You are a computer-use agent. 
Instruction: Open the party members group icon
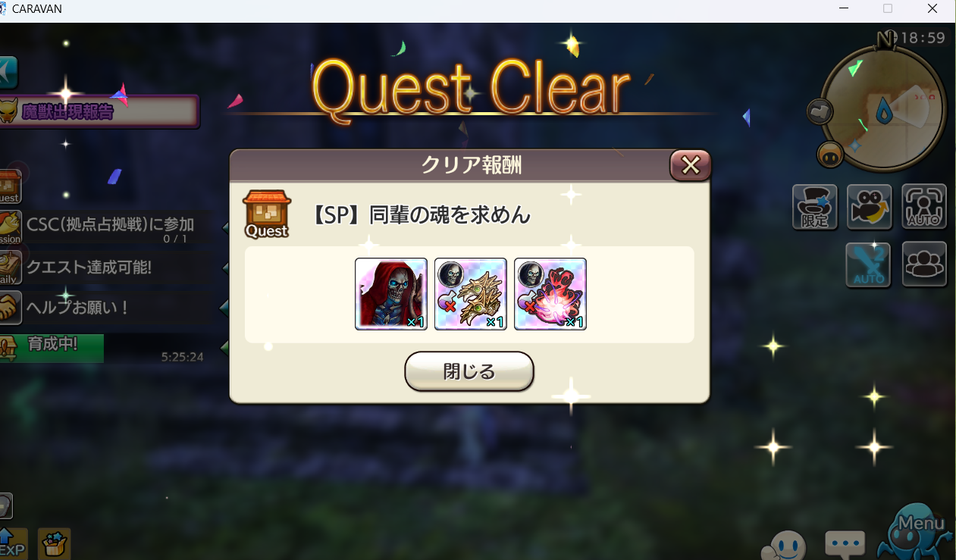(x=924, y=264)
